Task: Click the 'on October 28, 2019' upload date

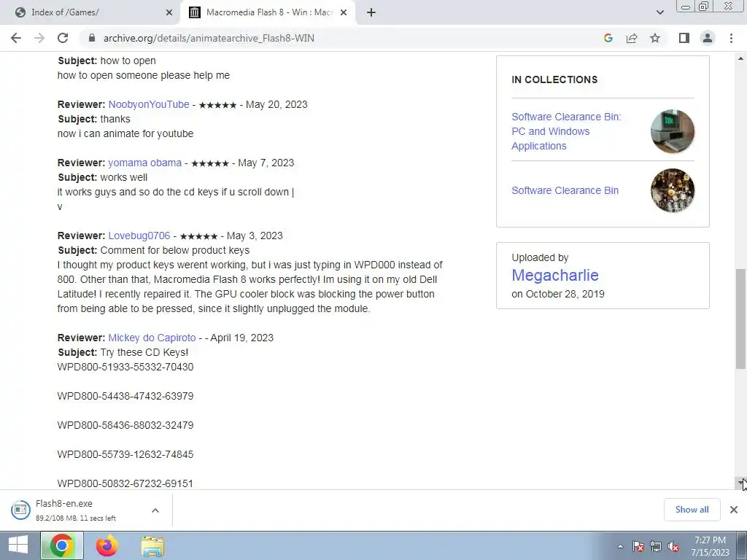Action: 558,294
